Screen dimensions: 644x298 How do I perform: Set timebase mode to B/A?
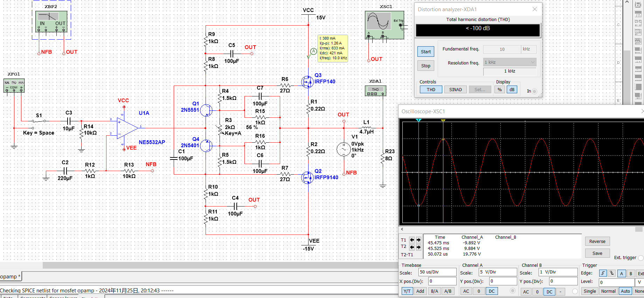click(435, 291)
